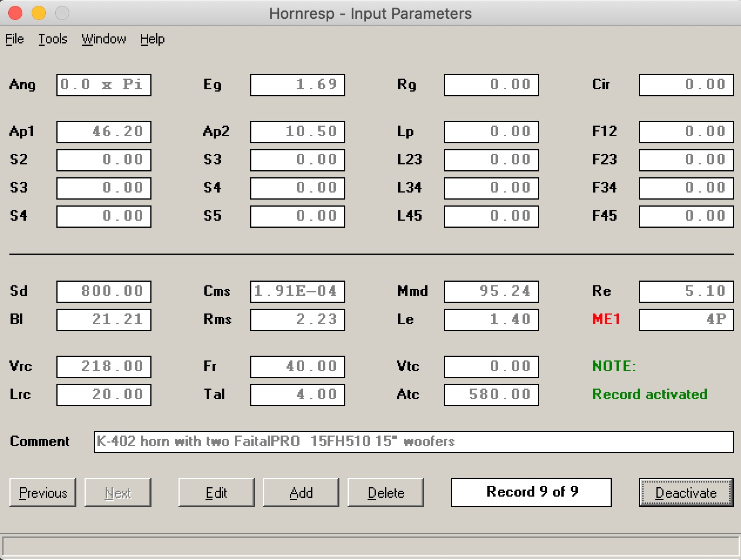Image resolution: width=741 pixels, height=560 pixels.
Task: Select the L45 value field
Action: 491,216
